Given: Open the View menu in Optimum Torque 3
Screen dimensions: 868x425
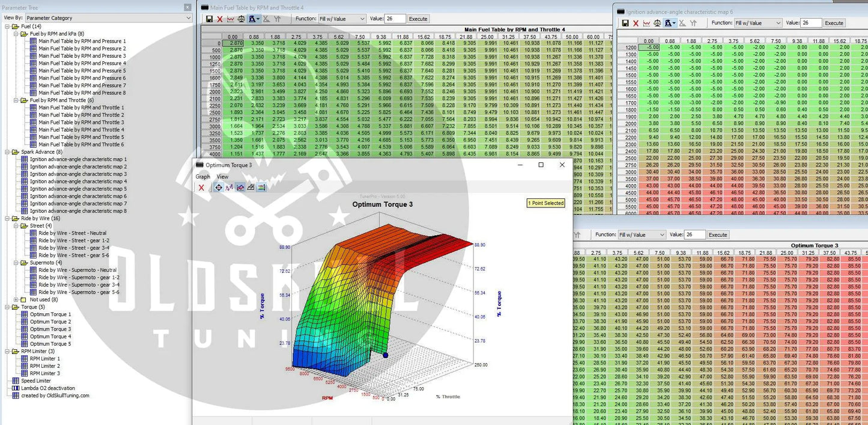Looking at the screenshot, I should pos(222,177).
